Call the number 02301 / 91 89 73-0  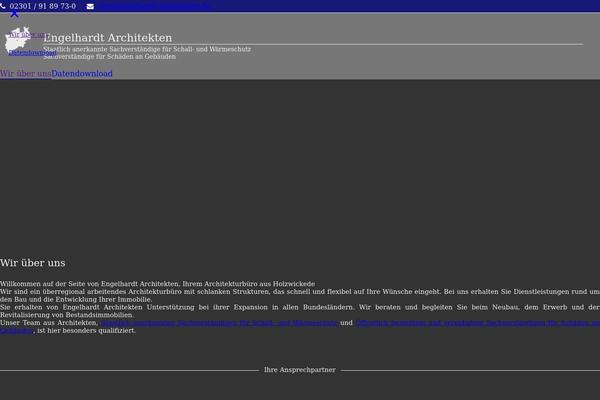coord(42,6)
